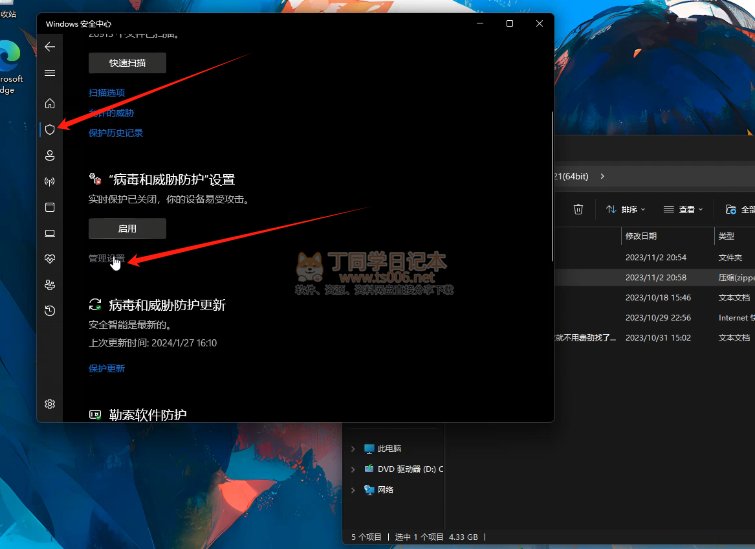Open 管理设置 manage settings link
755x549 pixels.
point(106,258)
